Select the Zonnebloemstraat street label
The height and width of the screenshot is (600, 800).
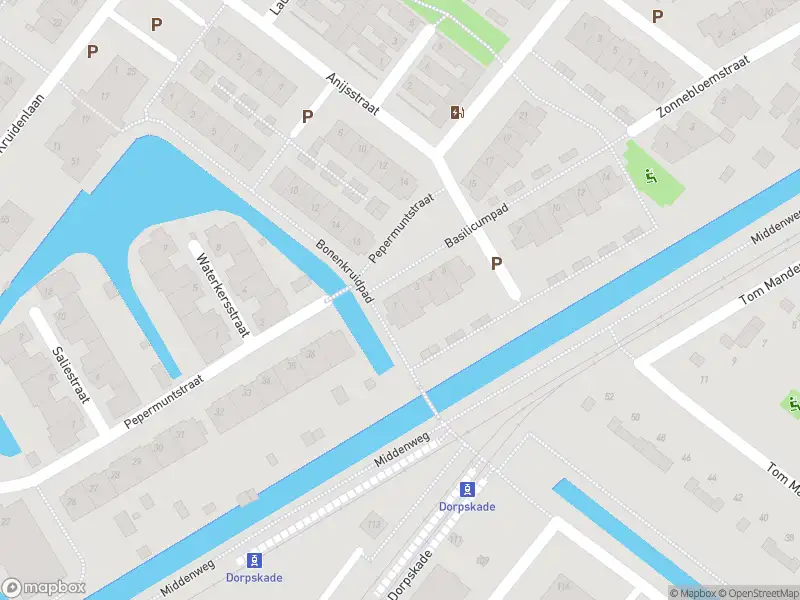click(705, 86)
